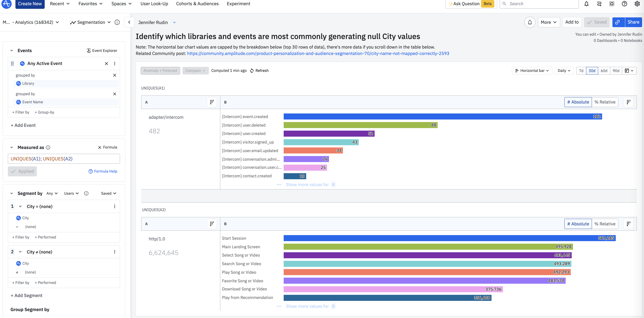Open the Horizontal bar chart type dropdown

tap(532, 71)
